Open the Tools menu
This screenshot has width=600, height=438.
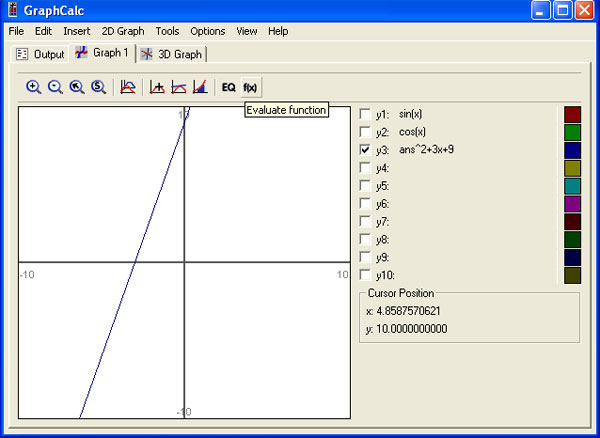click(x=167, y=31)
